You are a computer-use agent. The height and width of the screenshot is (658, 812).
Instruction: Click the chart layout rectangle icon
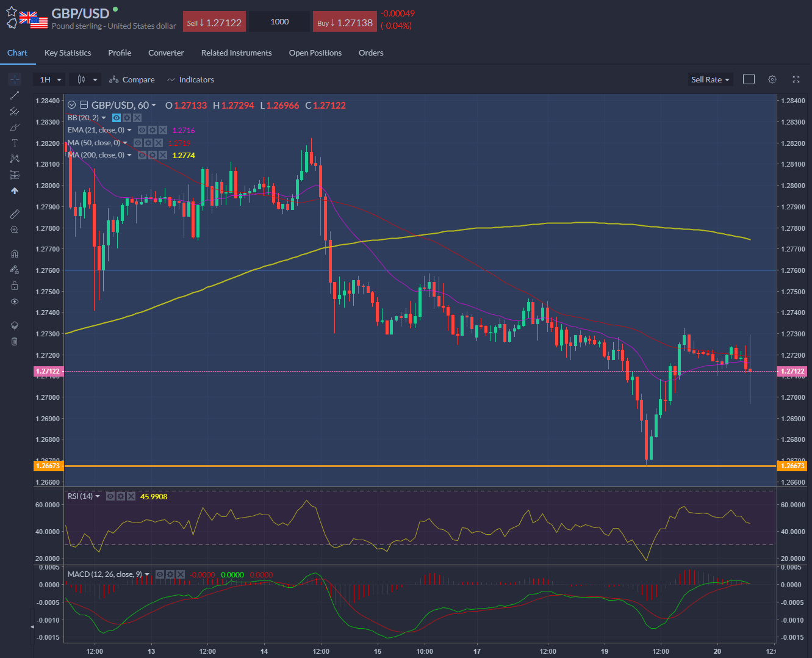pyautogui.click(x=749, y=79)
